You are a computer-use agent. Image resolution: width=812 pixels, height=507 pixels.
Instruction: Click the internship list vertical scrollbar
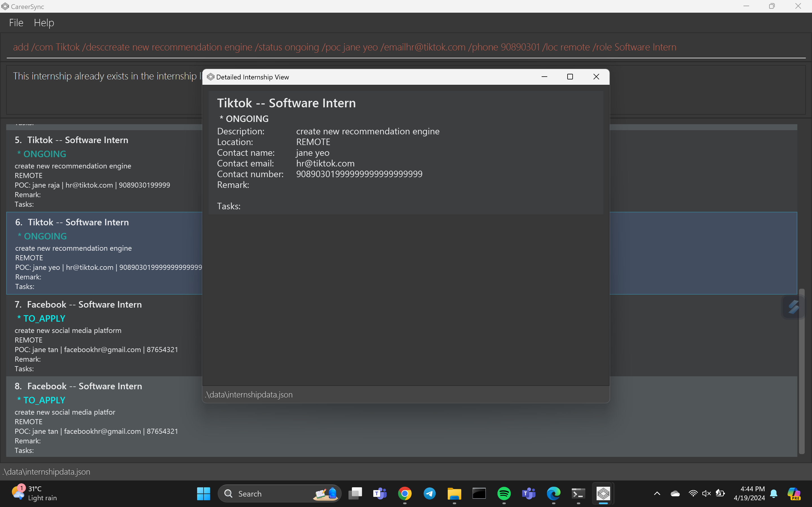pos(802,369)
